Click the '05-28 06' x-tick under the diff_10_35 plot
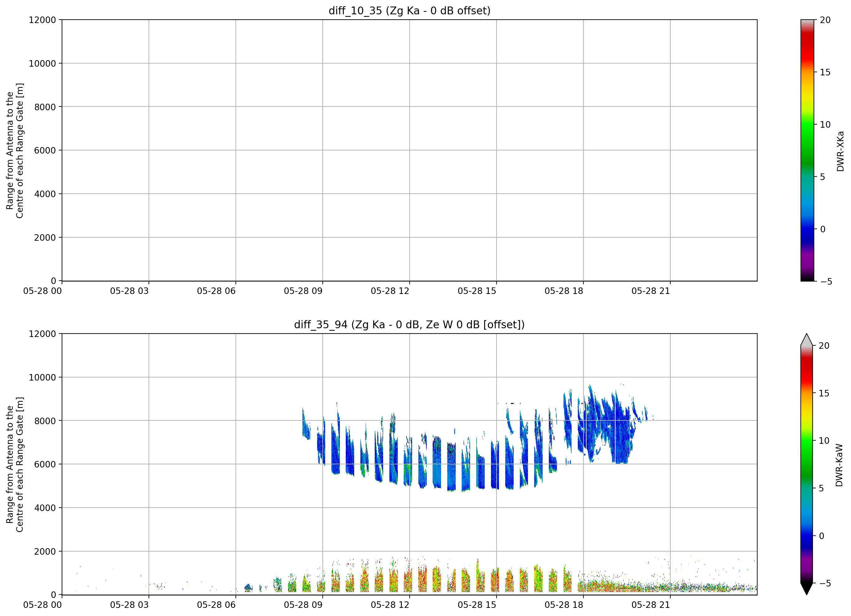Screen dimensions: 851x616 pyautogui.click(x=216, y=291)
